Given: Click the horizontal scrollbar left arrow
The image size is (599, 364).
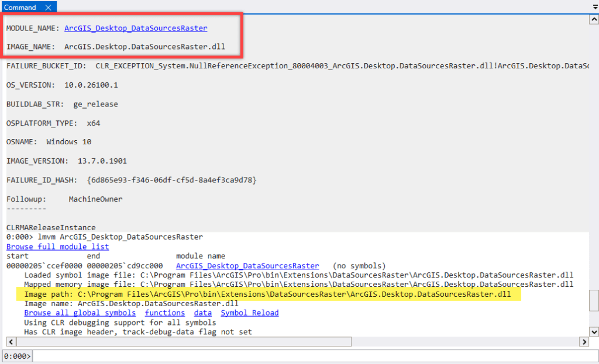Looking at the screenshot, I should 11,341.
